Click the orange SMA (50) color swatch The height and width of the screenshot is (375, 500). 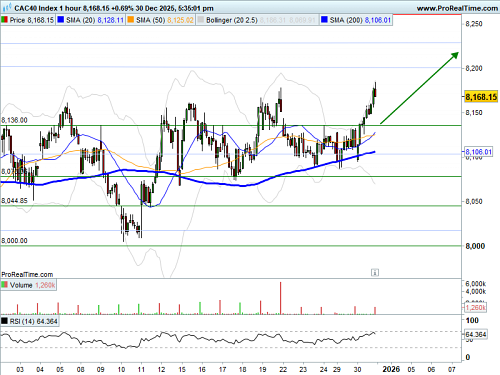click(131, 20)
